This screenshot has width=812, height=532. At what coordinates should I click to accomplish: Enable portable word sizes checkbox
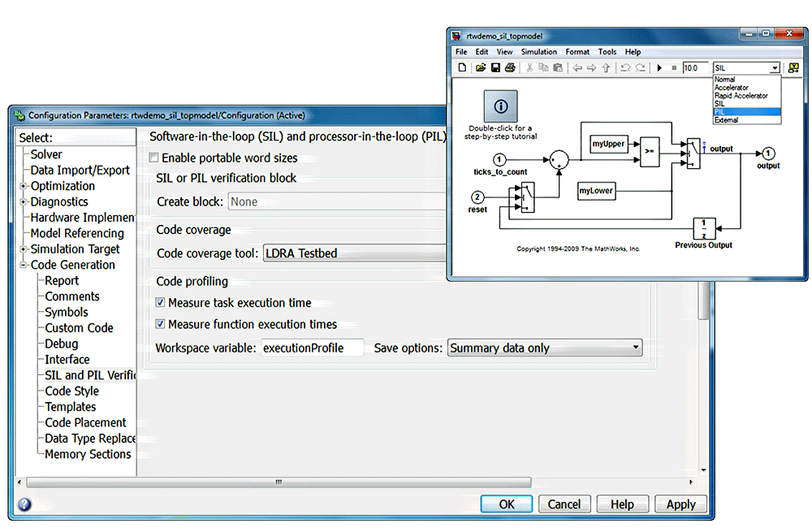[x=153, y=158]
